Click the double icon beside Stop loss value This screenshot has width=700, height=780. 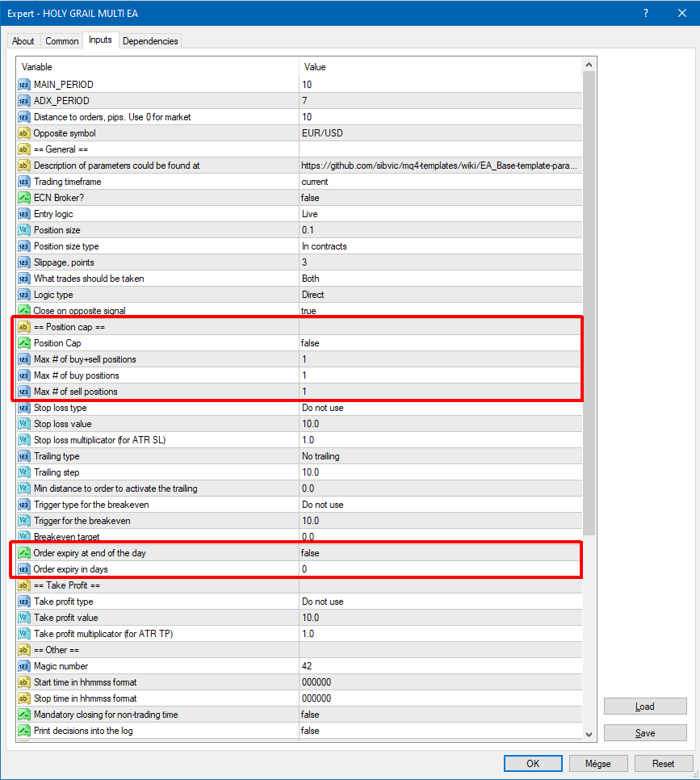[x=24, y=424]
